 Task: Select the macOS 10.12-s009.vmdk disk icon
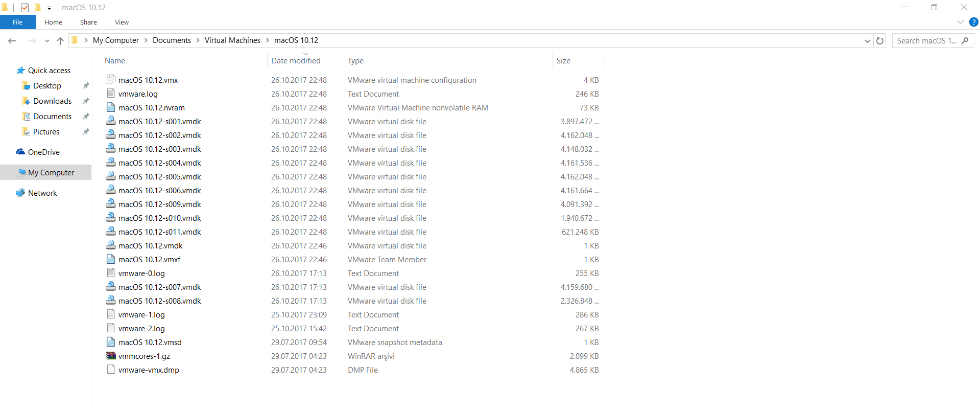tap(111, 203)
